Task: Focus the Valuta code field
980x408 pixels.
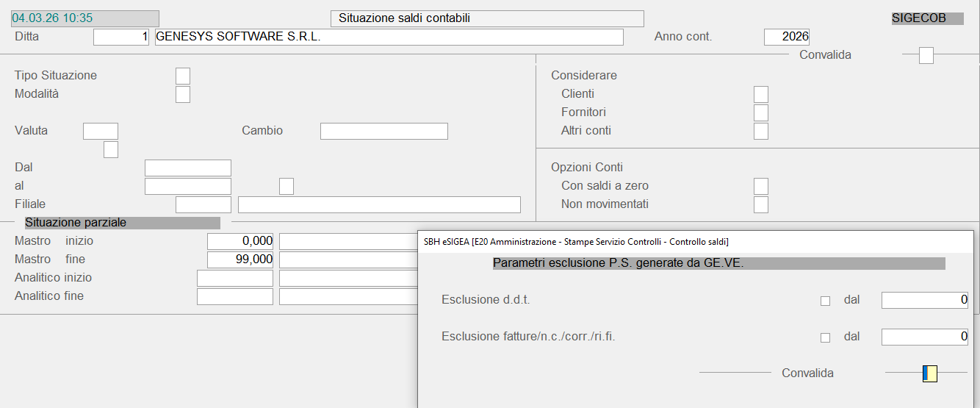Action: 101,131
